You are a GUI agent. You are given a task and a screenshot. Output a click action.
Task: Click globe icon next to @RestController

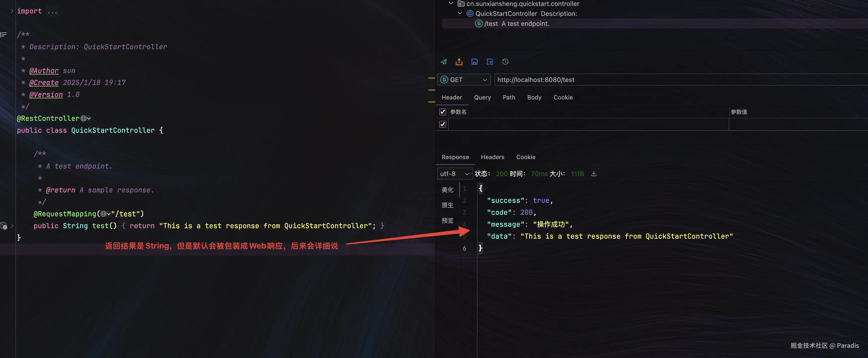(x=84, y=119)
